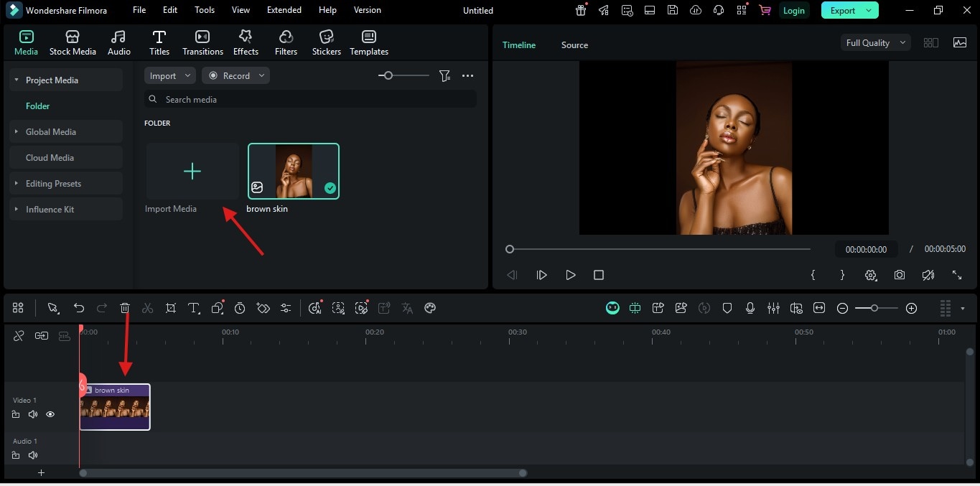Lock the Video 1 track
Viewport: 980px width, 486px height.
click(16, 414)
